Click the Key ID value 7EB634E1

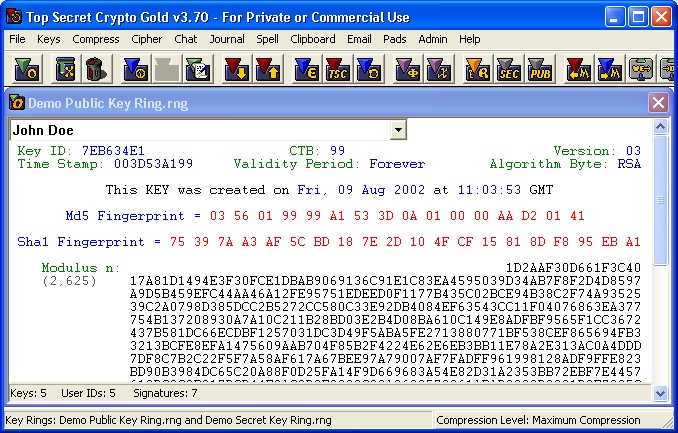[113, 151]
